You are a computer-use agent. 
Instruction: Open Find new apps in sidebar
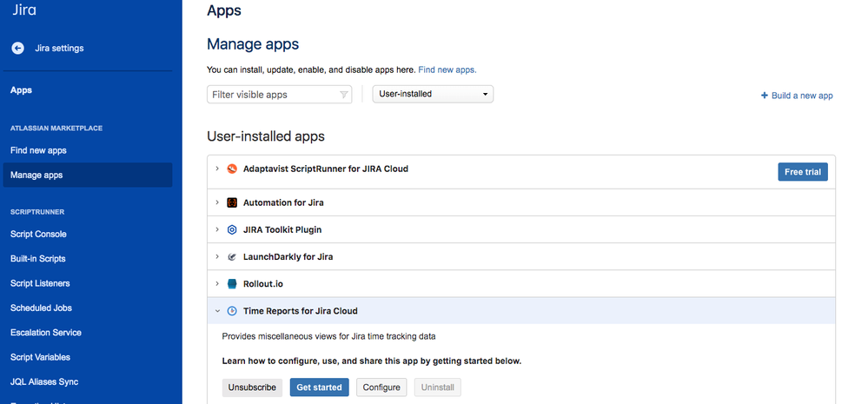pyautogui.click(x=38, y=150)
